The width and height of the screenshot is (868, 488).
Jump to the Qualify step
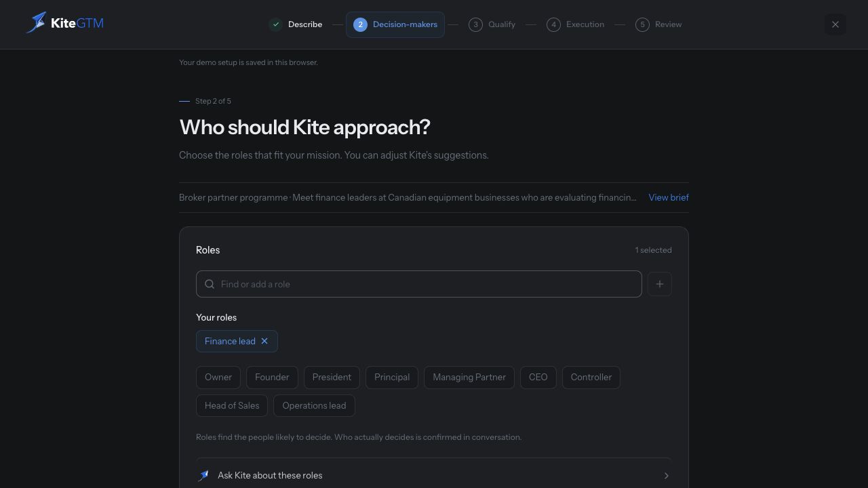coord(492,24)
